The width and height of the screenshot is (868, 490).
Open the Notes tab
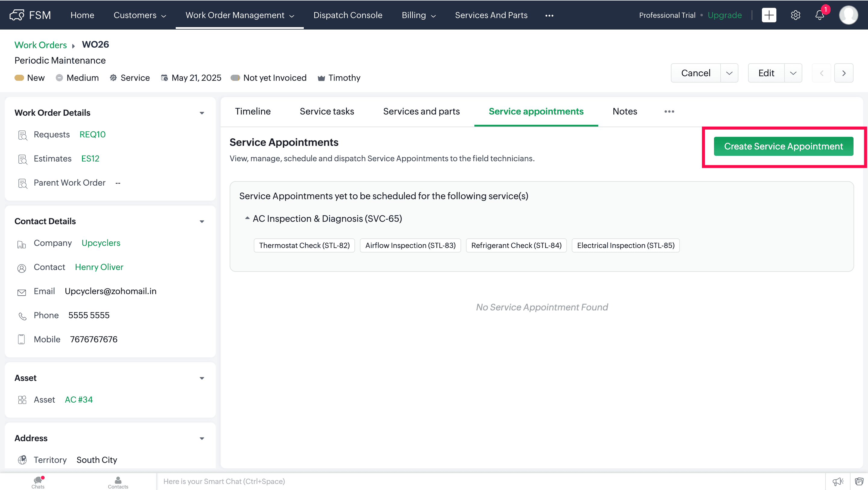(624, 112)
